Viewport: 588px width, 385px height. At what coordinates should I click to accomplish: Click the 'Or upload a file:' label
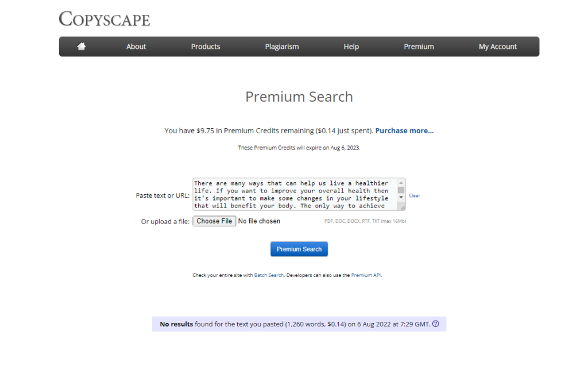[165, 221]
